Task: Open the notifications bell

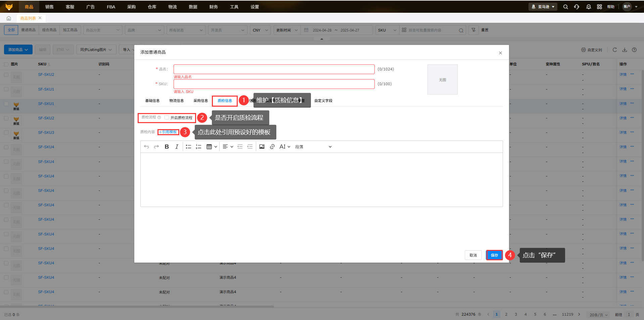Action: tap(589, 7)
